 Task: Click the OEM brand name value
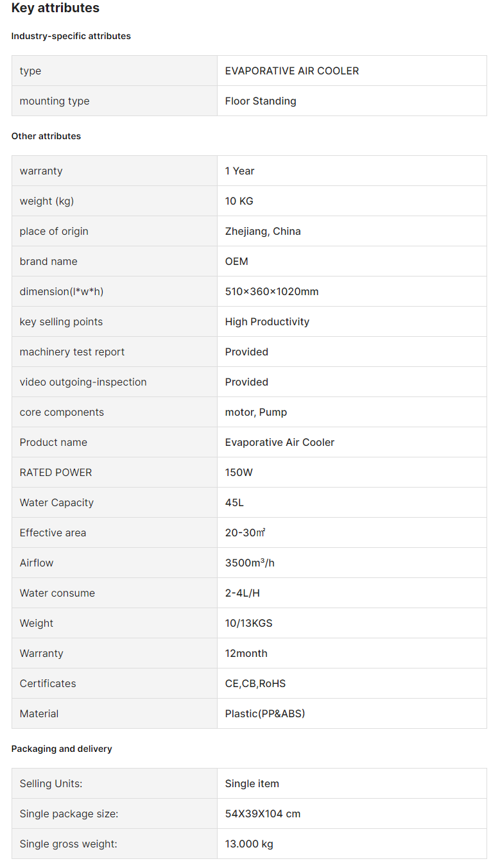click(236, 262)
